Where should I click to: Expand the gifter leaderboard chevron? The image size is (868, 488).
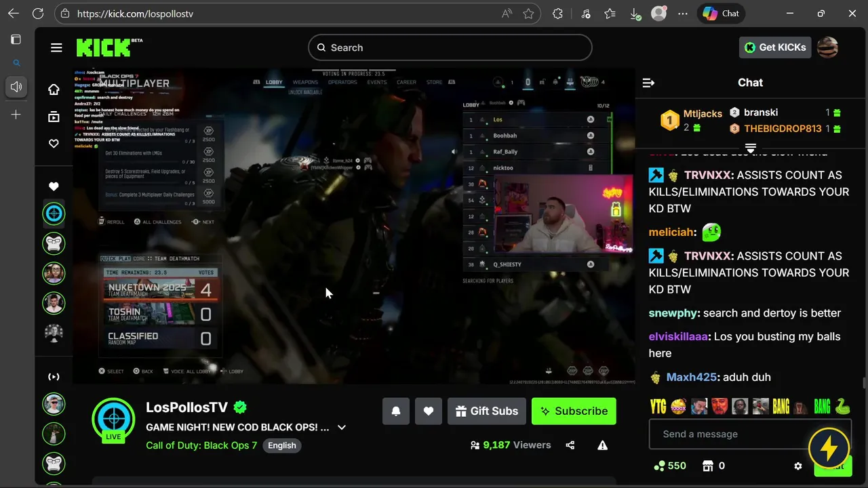751,148
